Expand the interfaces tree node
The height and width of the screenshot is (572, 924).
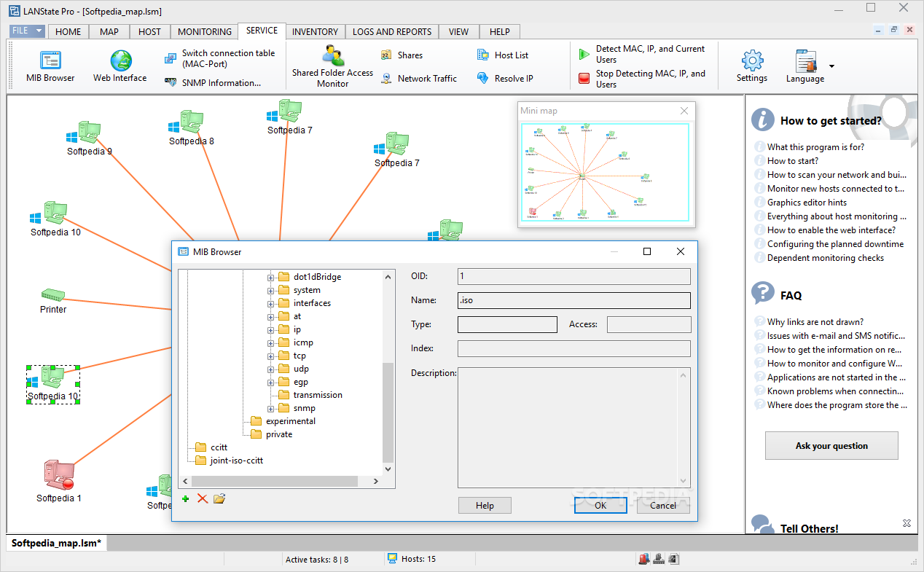(270, 304)
